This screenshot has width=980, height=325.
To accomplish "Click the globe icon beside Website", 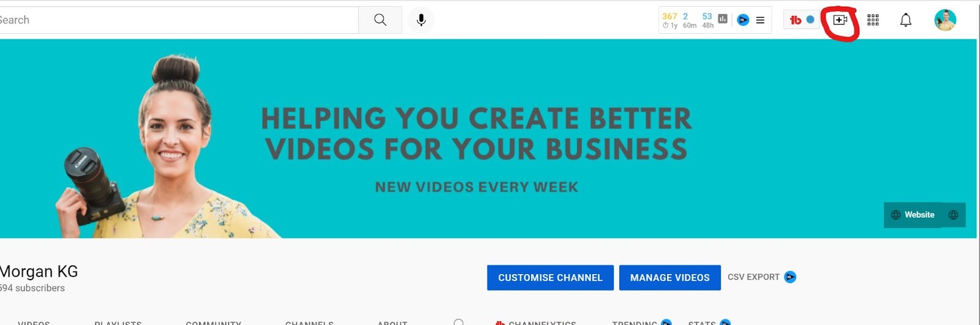I will [x=953, y=215].
